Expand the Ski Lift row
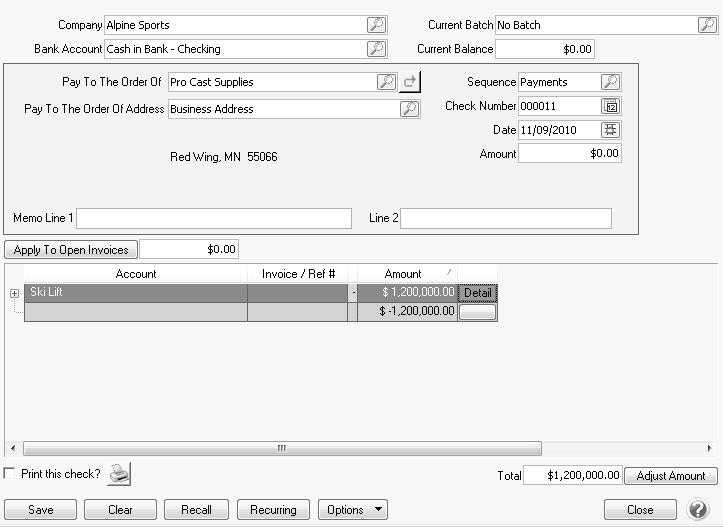This screenshot has width=723, height=527. 14,293
